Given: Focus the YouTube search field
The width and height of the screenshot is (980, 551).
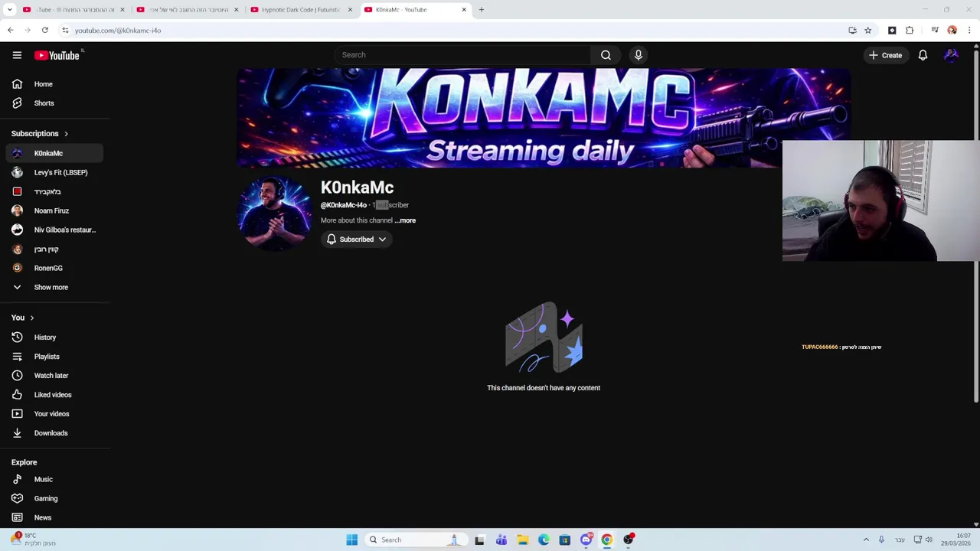Looking at the screenshot, I should 462,55.
